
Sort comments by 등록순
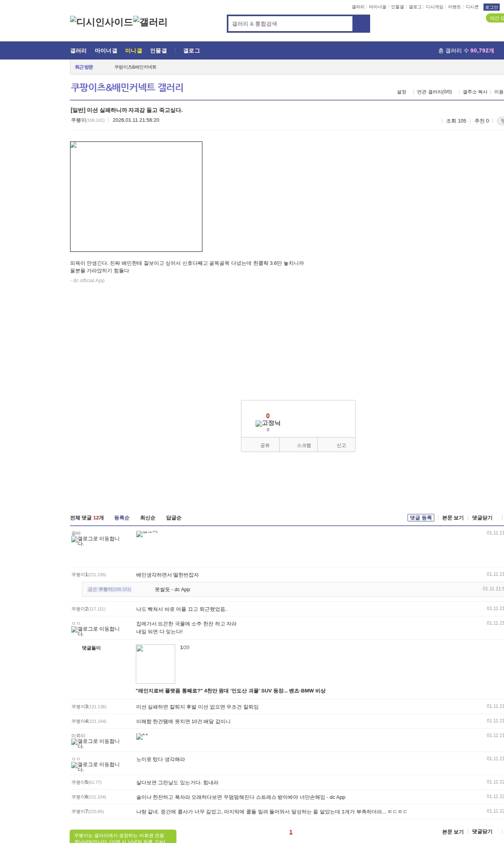pos(122,518)
